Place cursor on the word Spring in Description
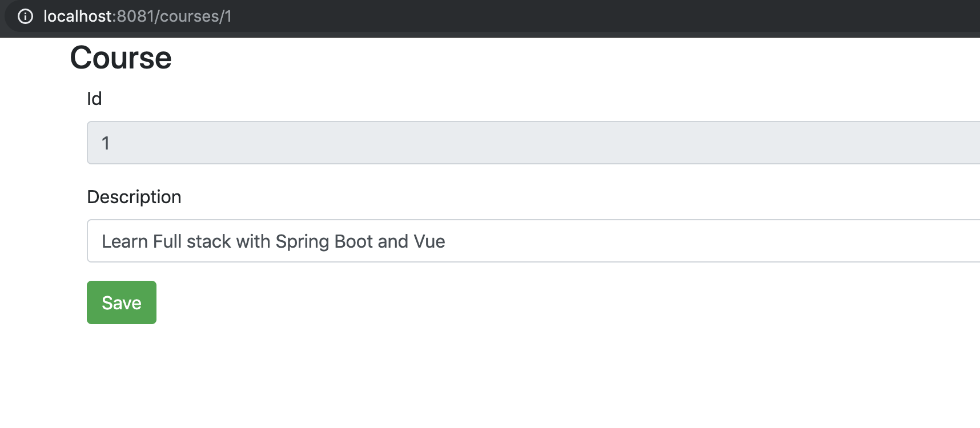 [x=302, y=242]
